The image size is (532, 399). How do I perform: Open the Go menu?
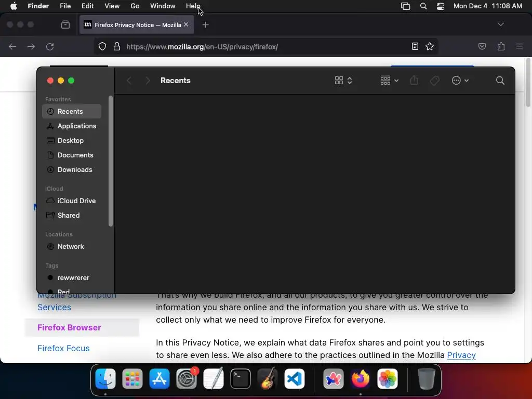(x=135, y=6)
